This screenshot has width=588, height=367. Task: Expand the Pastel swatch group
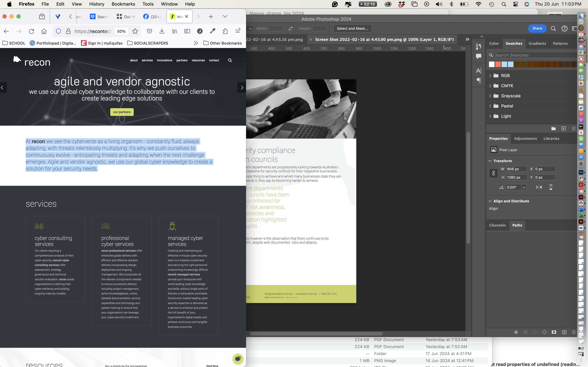[490, 106]
